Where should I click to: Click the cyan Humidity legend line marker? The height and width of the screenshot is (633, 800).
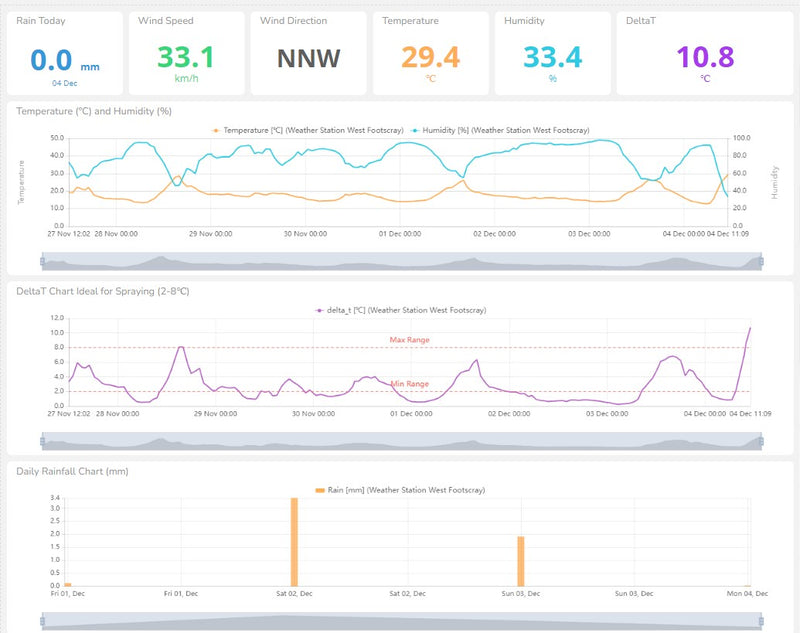coord(415,130)
